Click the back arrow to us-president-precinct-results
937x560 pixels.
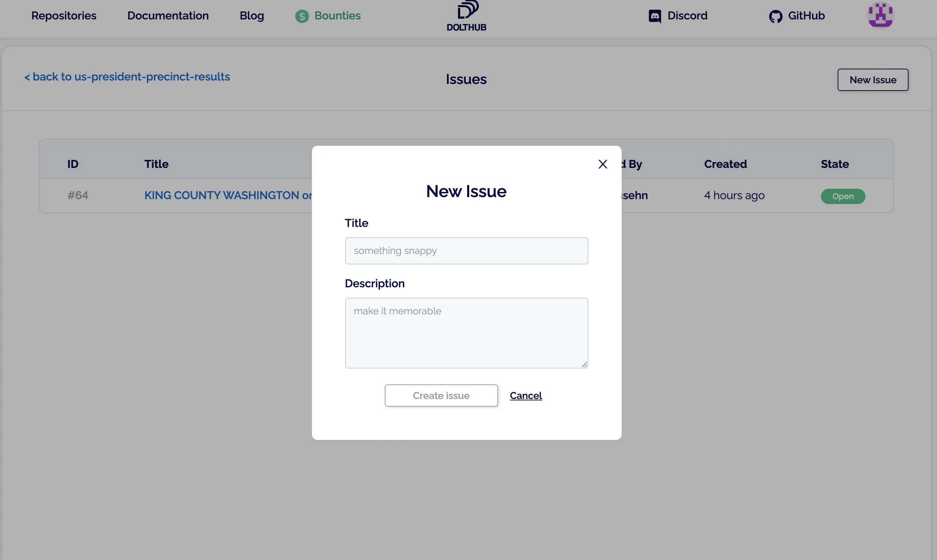click(x=27, y=77)
